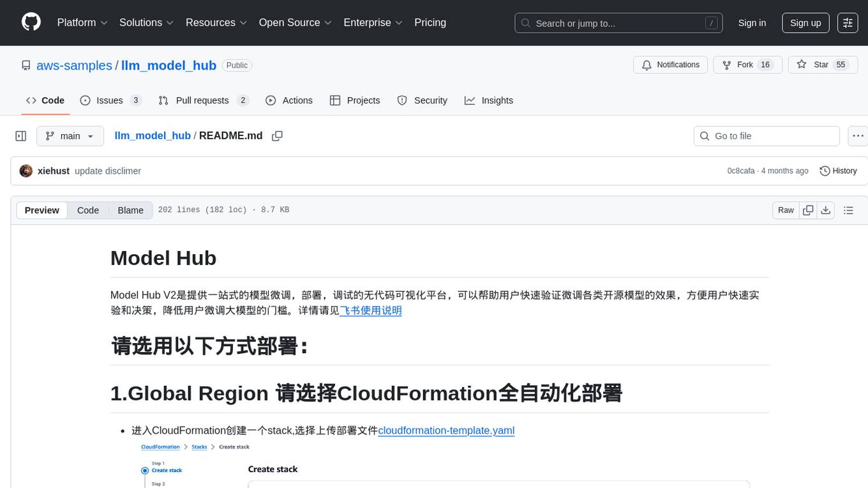Image resolution: width=868 pixels, height=488 pixels.
Task: Switch to the Code tab
Action: click(45, 100)
